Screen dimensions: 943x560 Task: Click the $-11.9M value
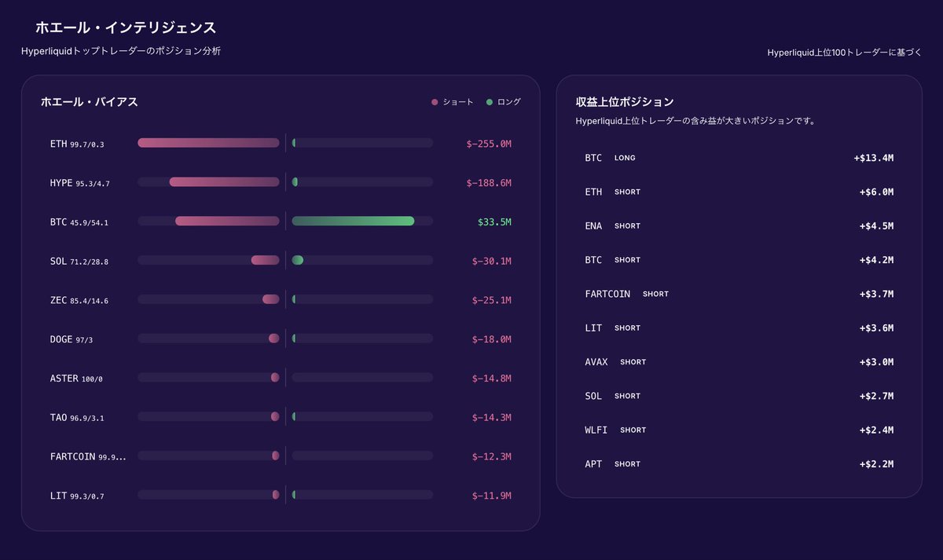point(492,496)
